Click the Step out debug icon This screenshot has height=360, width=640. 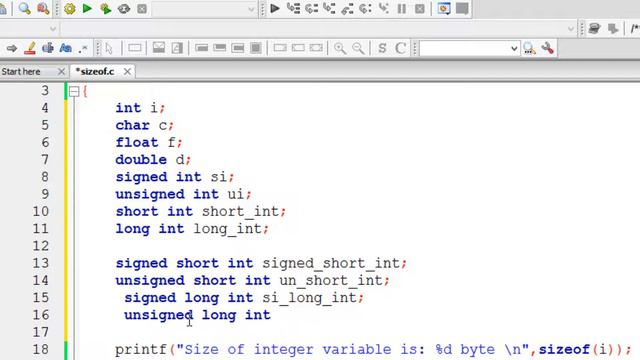point(347,9)
